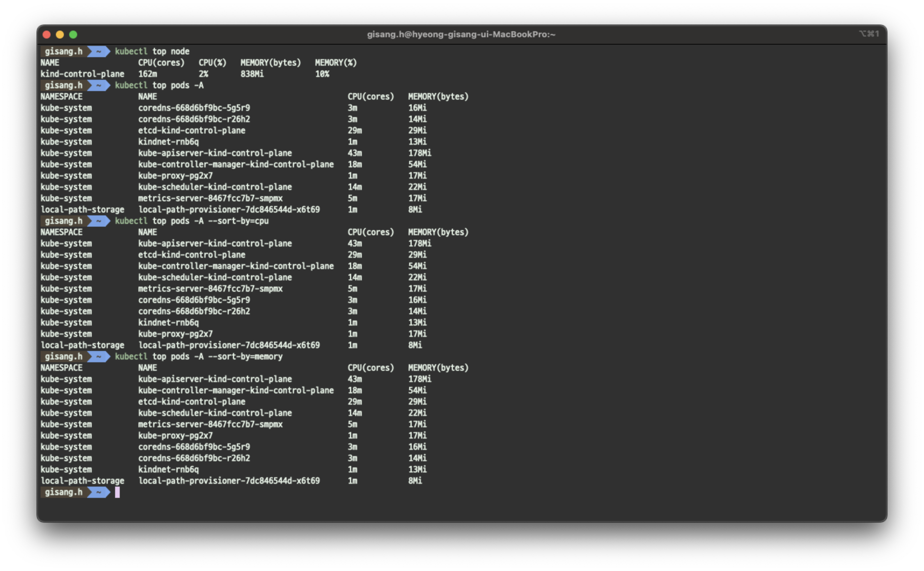Click the 29m value in the cpu-sorted output
This screenshot has height=571, width=924.
pyautogui.click(x=355, y=255)
